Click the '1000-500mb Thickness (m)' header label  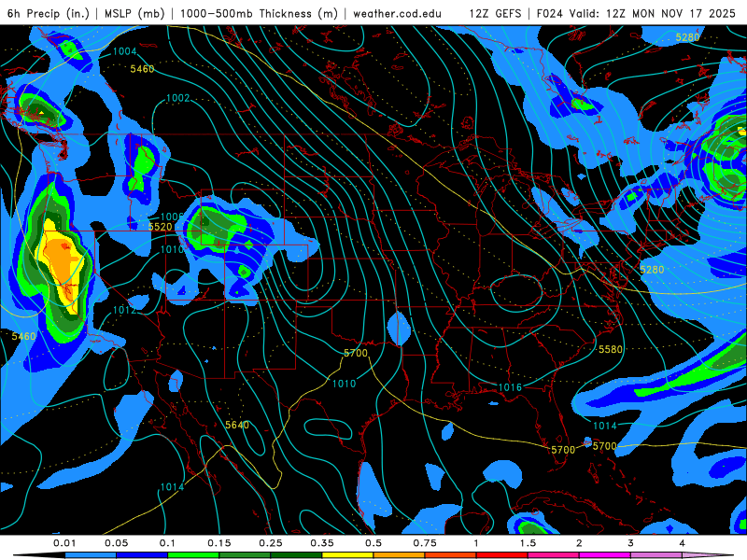click(259, 13)
